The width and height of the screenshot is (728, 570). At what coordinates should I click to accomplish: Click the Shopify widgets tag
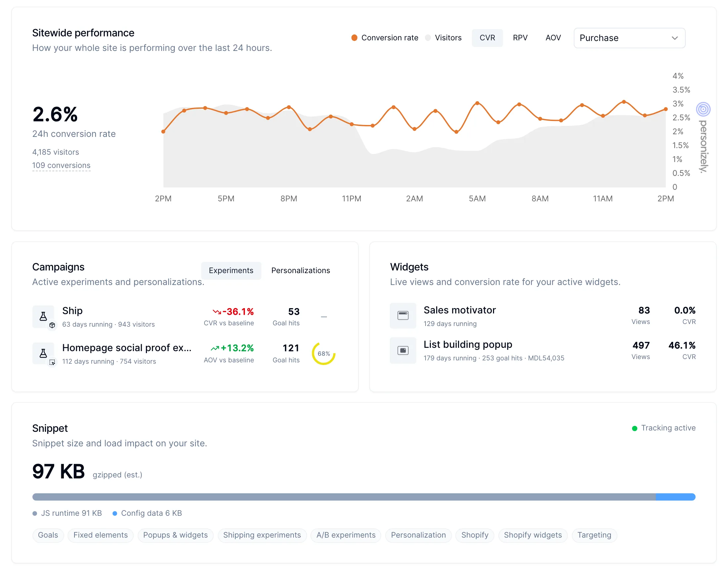pos(533,535)
